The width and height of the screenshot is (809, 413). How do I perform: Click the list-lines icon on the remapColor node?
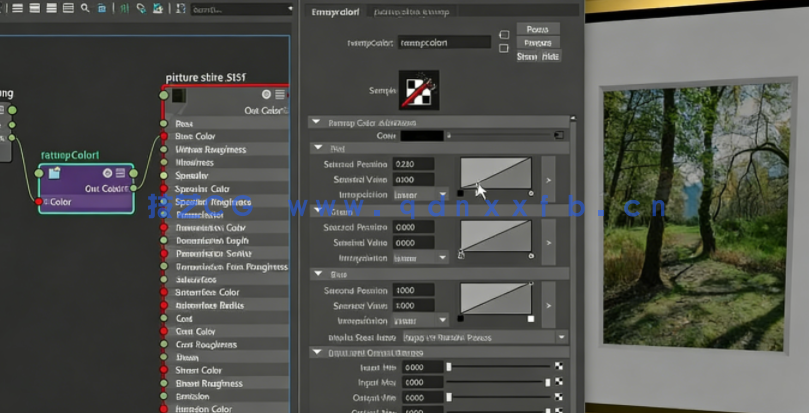(x=120, y=173)
